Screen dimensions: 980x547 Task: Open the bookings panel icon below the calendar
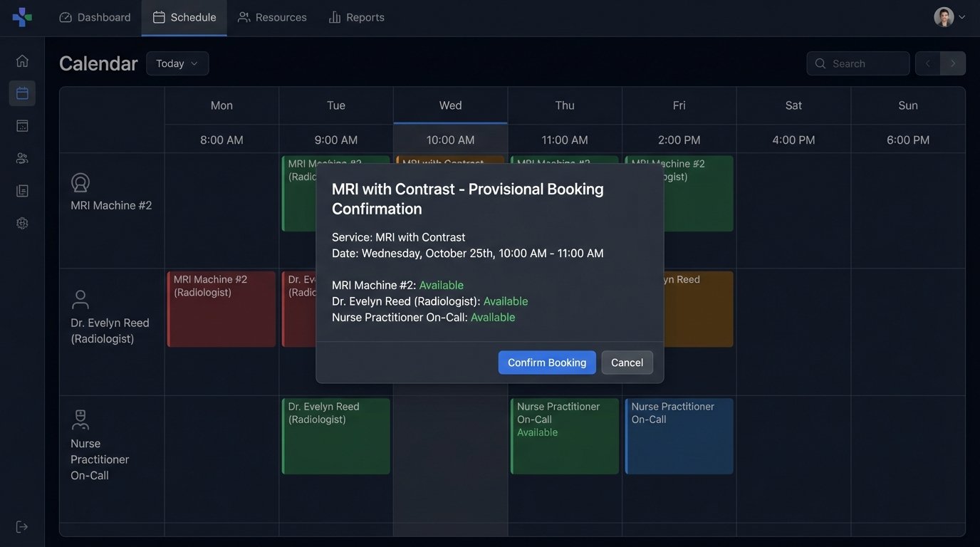click(x=21, y=125)
